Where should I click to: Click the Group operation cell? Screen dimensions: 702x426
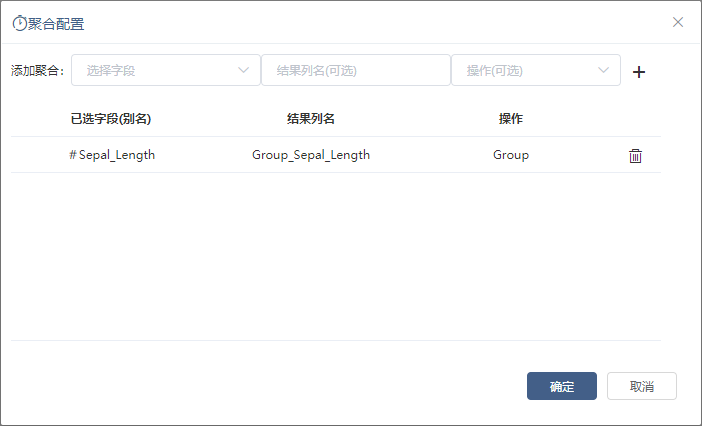511,155
